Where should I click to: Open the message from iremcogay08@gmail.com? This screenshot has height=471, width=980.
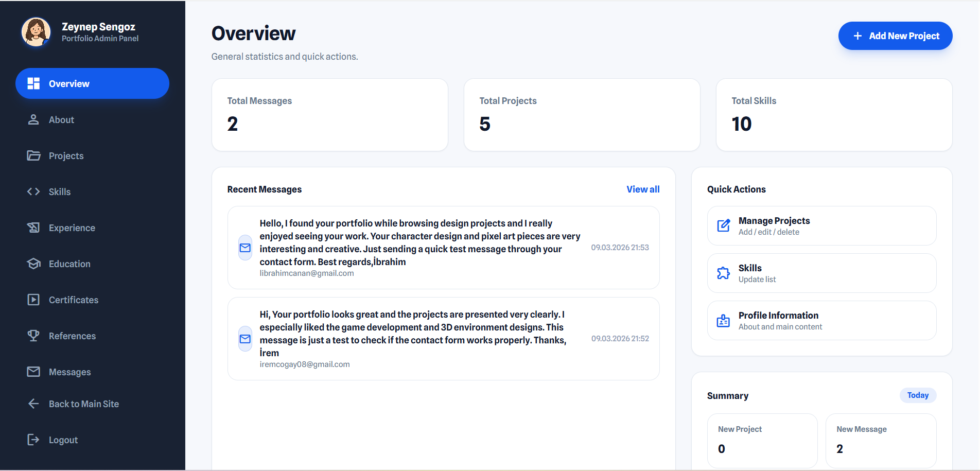pos(443,339)
